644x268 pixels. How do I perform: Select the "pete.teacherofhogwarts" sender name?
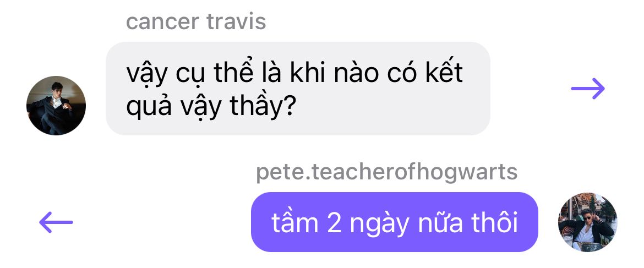pyautogui.click(x=386, y=172)
